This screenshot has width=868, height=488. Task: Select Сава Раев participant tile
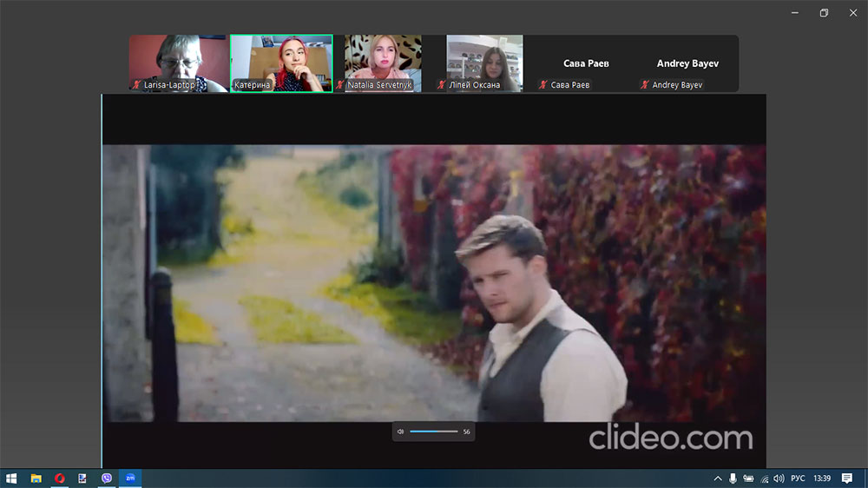click(586, 63)
